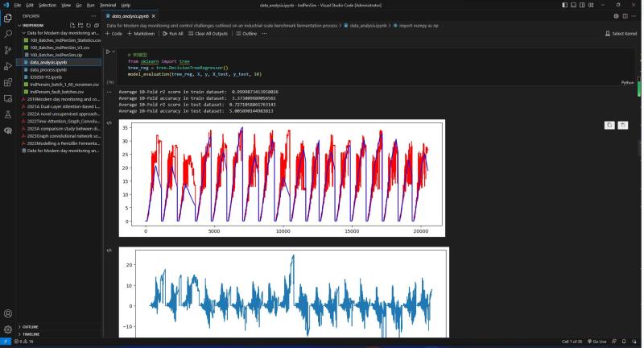Open the Help menu

coord(126,5)
